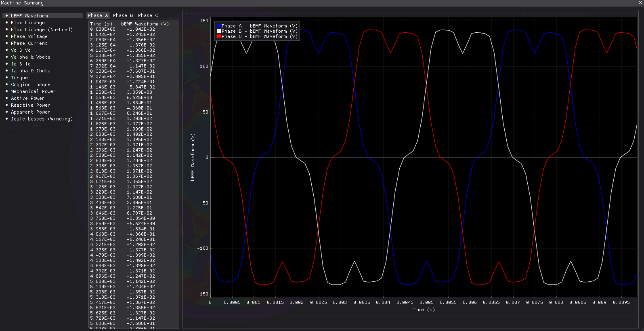Switch to the Phase A tab

click(98, 15)
